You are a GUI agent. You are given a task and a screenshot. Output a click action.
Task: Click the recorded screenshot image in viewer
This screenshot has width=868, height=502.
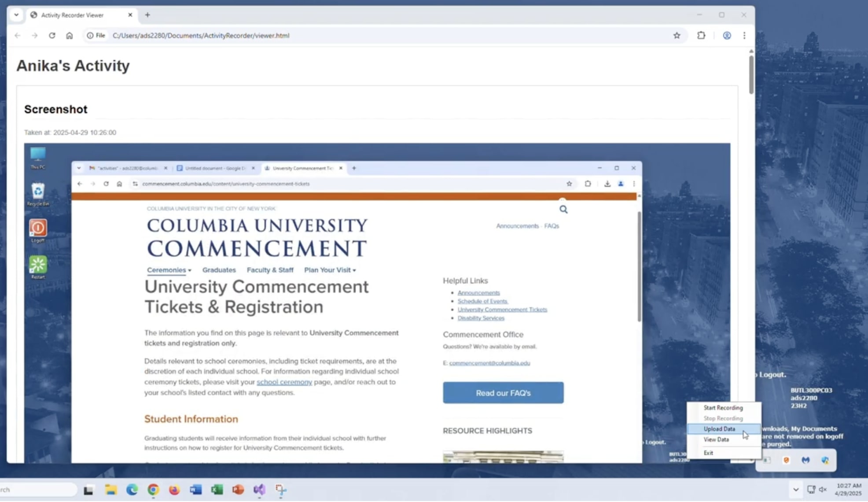point(377,303)
